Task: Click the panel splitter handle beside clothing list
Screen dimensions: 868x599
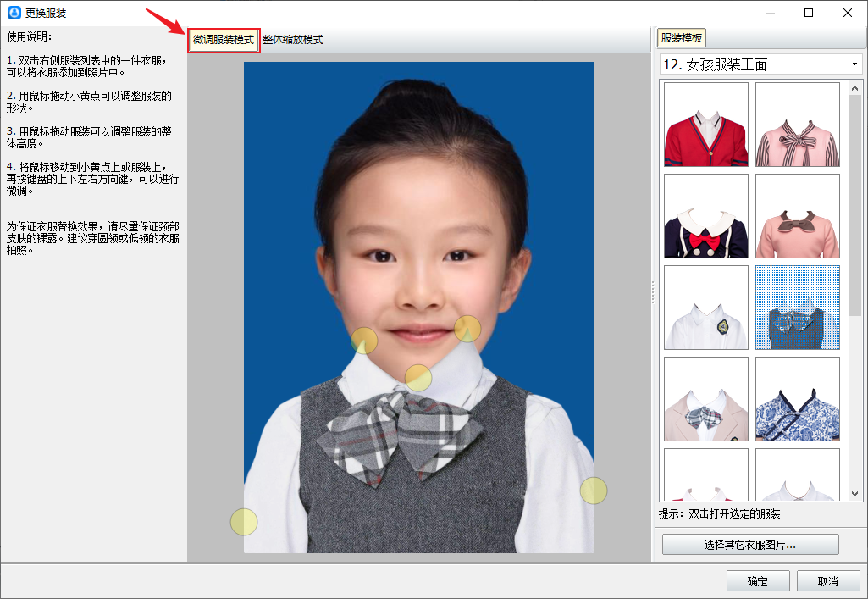Action: tap(653, 292)
